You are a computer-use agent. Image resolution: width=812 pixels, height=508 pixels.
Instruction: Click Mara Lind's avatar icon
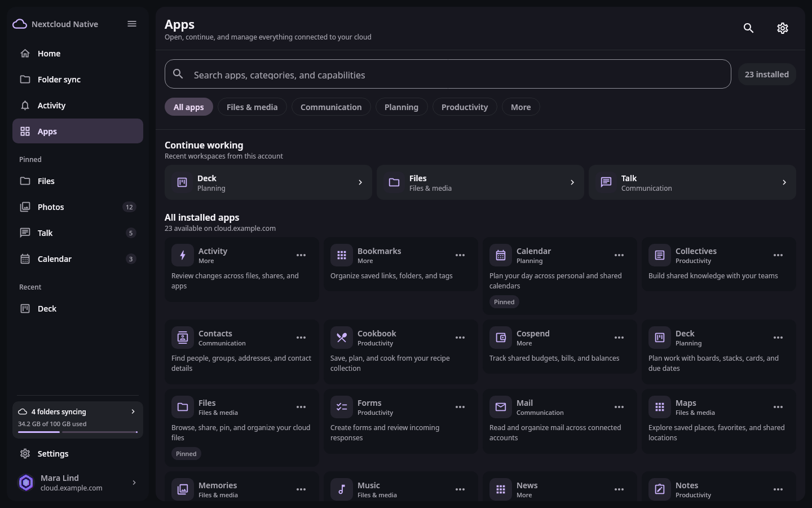pyautogui.click(x=26, y=483)
